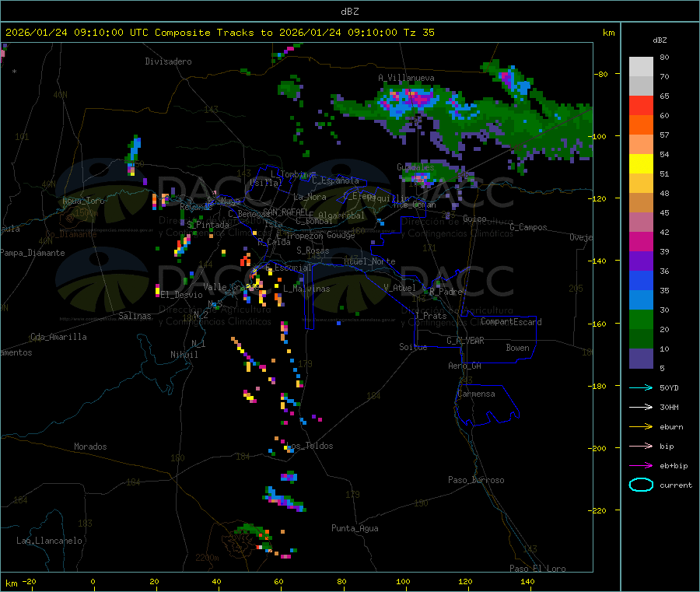
Task: Select the light orange 57 dBZ swatch
Action: [641, 144]
